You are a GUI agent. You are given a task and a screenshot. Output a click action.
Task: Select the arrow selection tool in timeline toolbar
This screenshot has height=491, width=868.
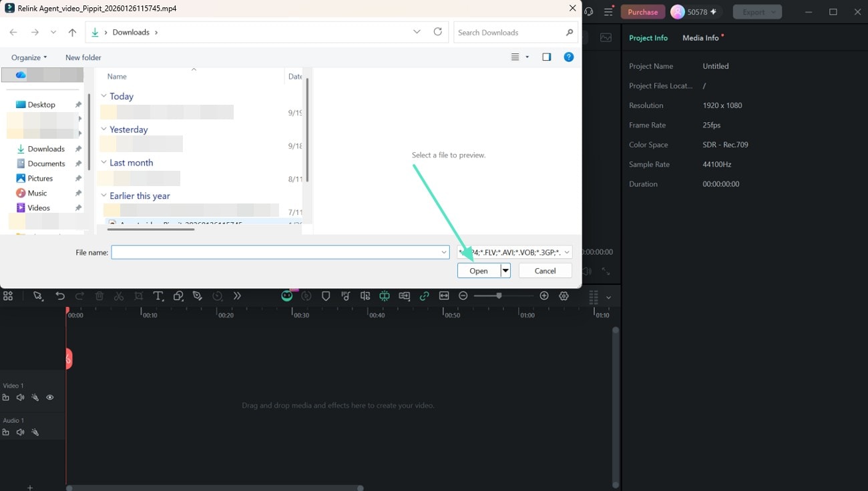38,296
